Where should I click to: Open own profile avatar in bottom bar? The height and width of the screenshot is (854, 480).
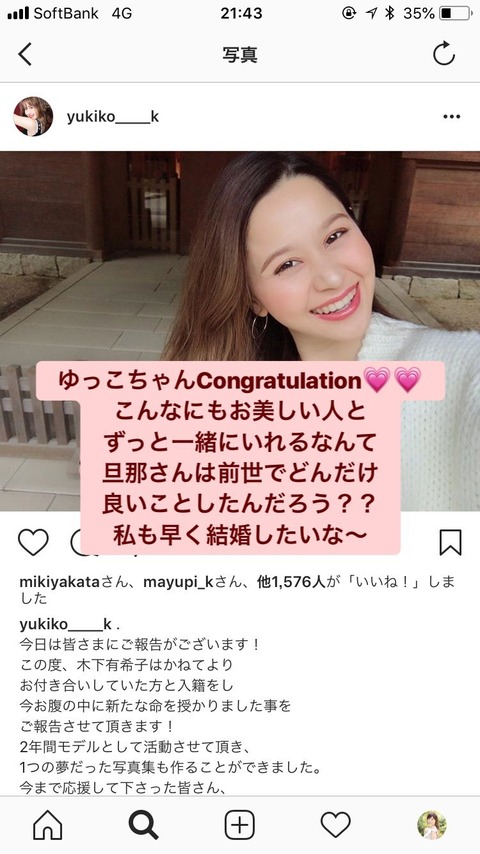(432, 825)
